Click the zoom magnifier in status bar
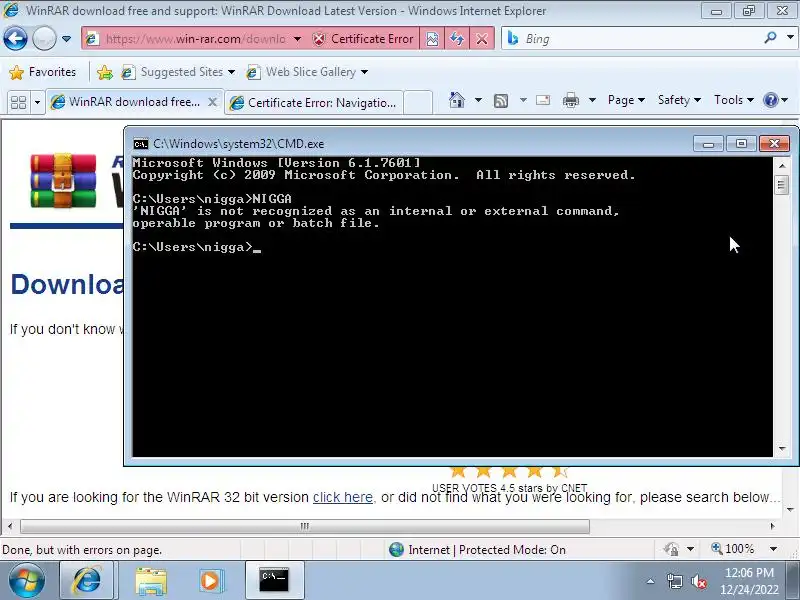The width and height of the screenshot is (800, 600). click(717, 549)
